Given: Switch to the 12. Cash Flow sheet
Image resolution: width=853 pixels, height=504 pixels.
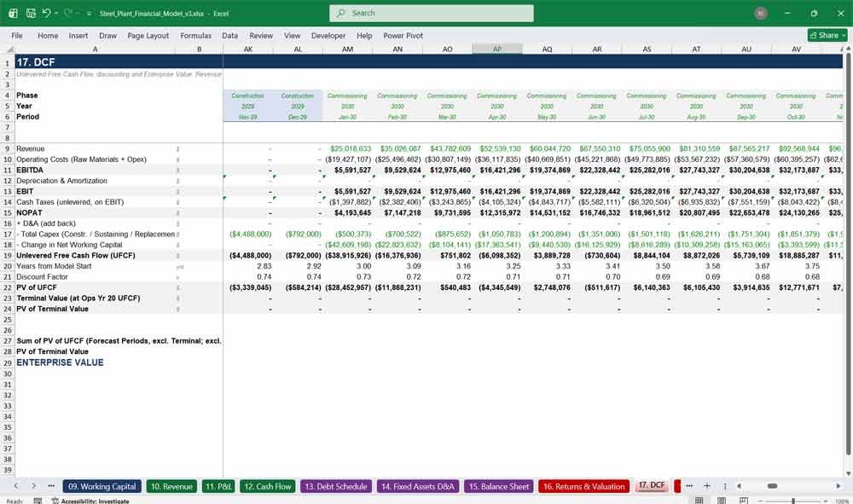Looking at the screenshot, I should 268,487.
